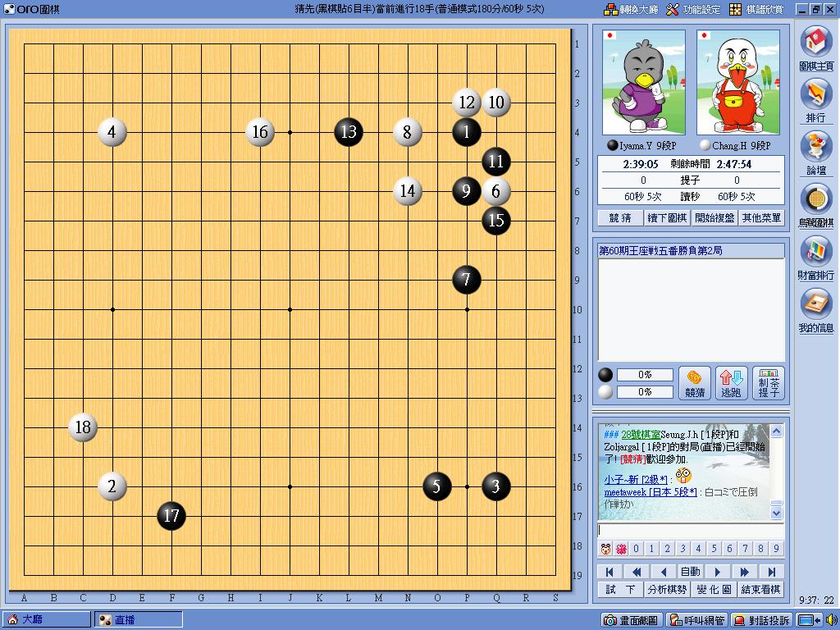Click quick-chat number 3 button
This screenshot has width=840, height=630.
(683, 549)
